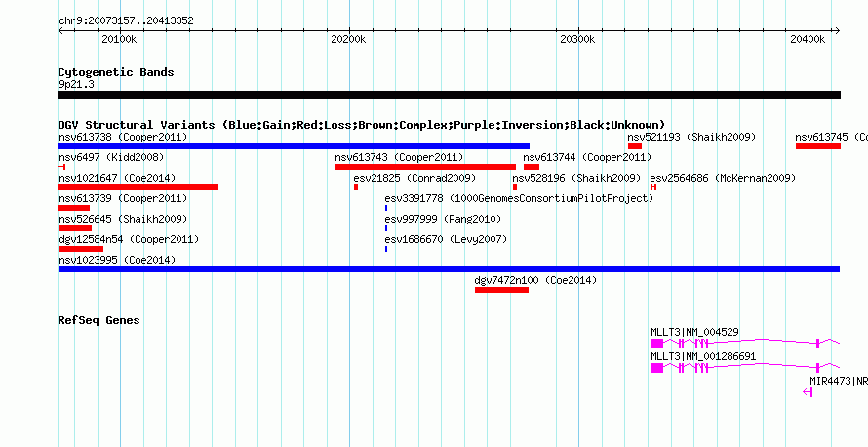The height and width of the screenshot is (447, 868).
Task: Click the small nsv6497 red marker
Action: pos(62,167)
